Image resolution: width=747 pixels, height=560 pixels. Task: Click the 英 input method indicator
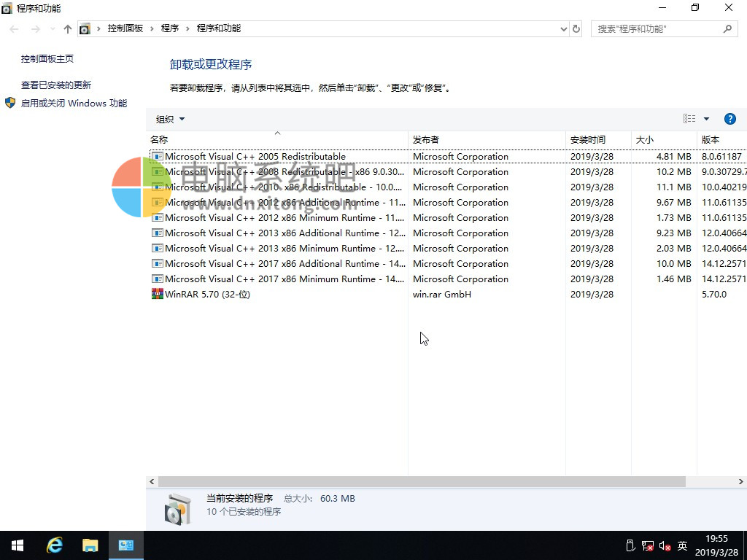click(x=682, y=545)
